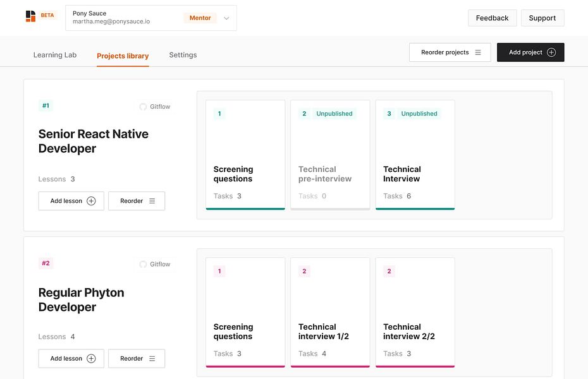Click the orange and black app logo
Screen dimensions: 588x379
pyautogui.click(x=30, y=16)
